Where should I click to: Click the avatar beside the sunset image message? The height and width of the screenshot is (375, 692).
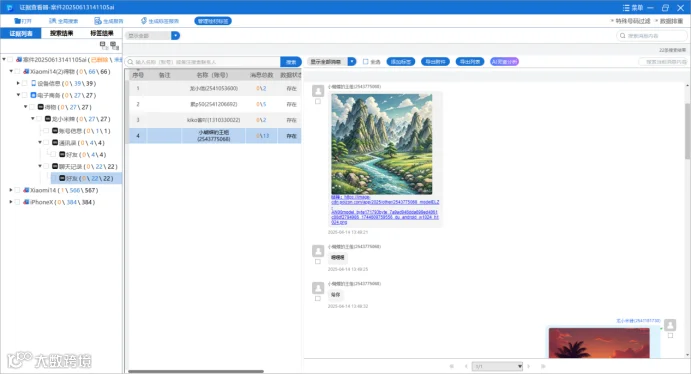pos(670,325)
